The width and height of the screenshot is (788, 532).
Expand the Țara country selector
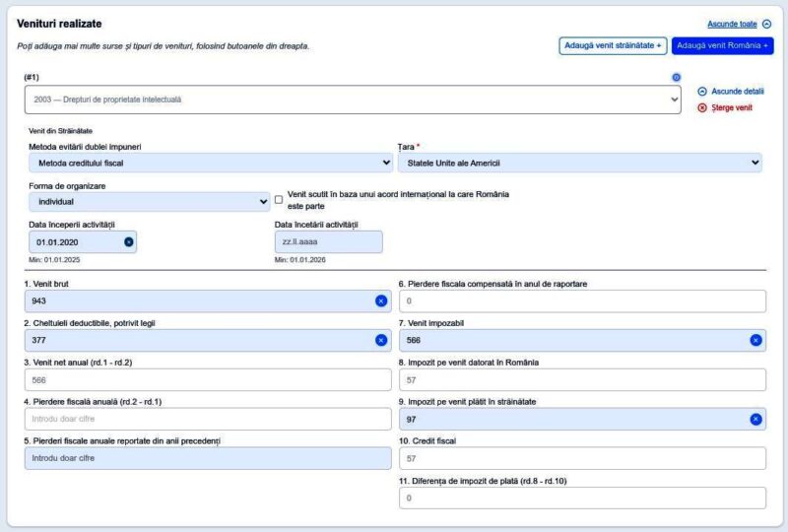point(579,163)
